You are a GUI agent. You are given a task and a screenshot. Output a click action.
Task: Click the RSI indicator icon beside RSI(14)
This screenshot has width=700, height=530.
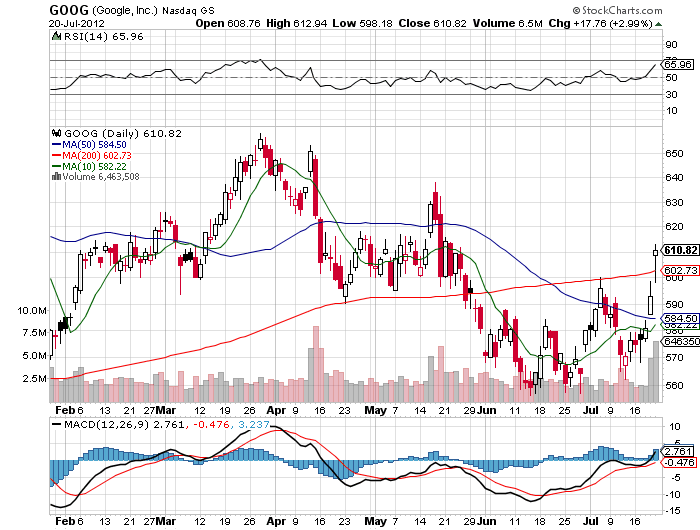click(x=56, y=36)
